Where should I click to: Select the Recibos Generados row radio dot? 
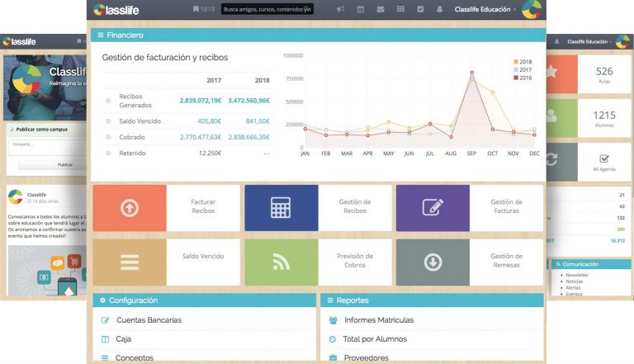(x=108, y=101)
